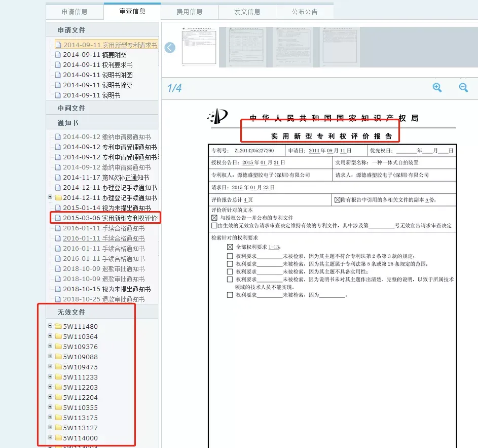
Task: Expand the 2014-12-11 办理登记手续通知书 folder
Action: click(x=50, y=197)
